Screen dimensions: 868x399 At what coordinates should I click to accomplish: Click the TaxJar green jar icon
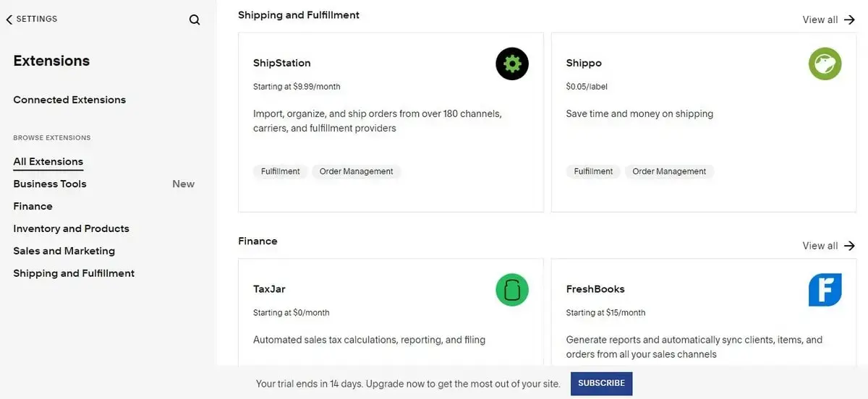[x=512, y=290]
